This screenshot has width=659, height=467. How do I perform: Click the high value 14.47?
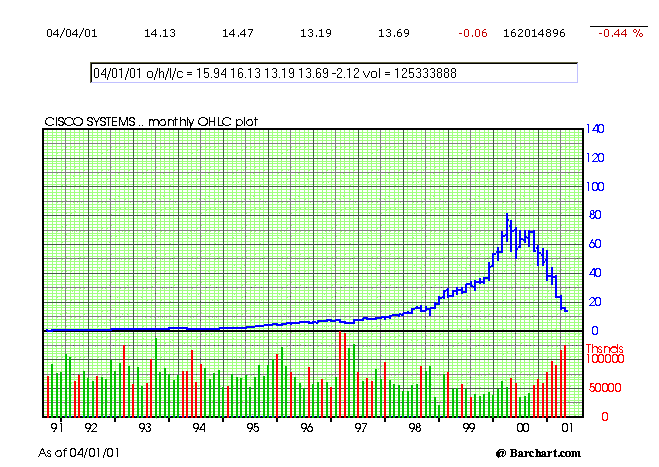pos(237,33)
